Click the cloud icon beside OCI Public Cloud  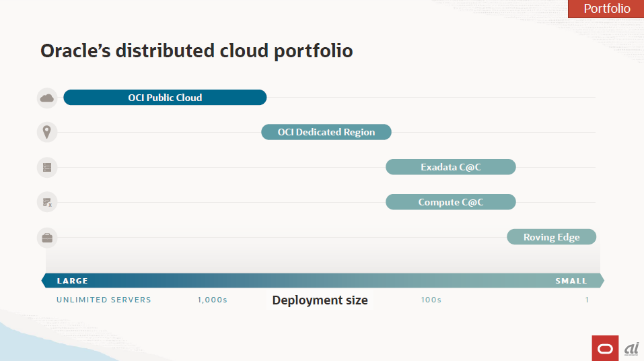[47, 98]
